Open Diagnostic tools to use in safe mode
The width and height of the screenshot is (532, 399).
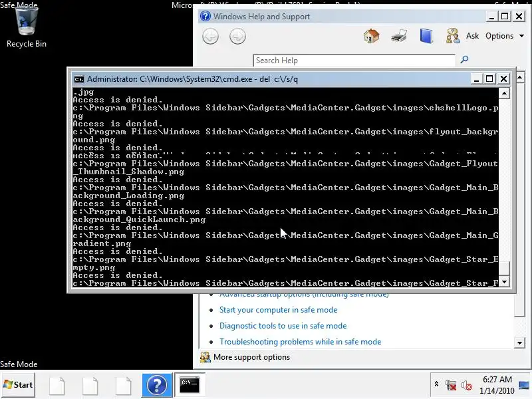coord(283,326)
